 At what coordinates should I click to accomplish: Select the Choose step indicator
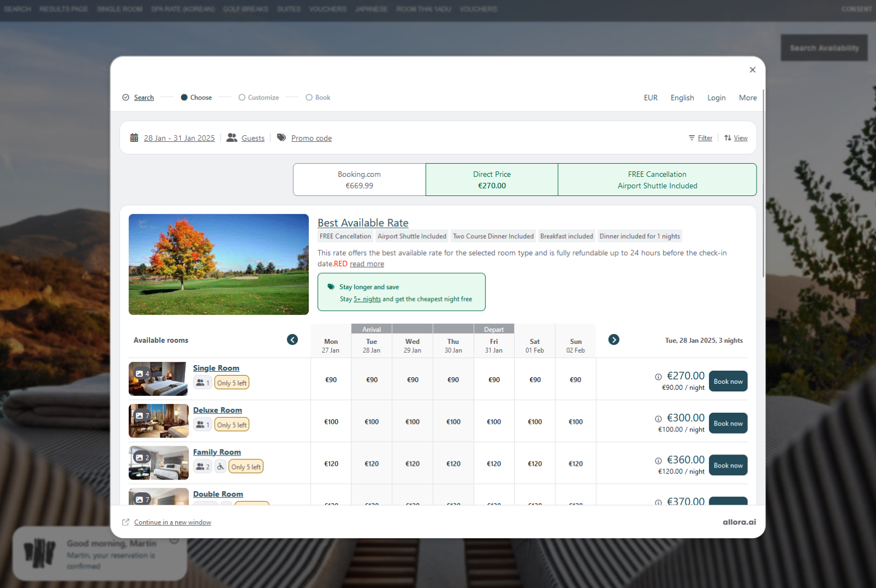(196, 97)
